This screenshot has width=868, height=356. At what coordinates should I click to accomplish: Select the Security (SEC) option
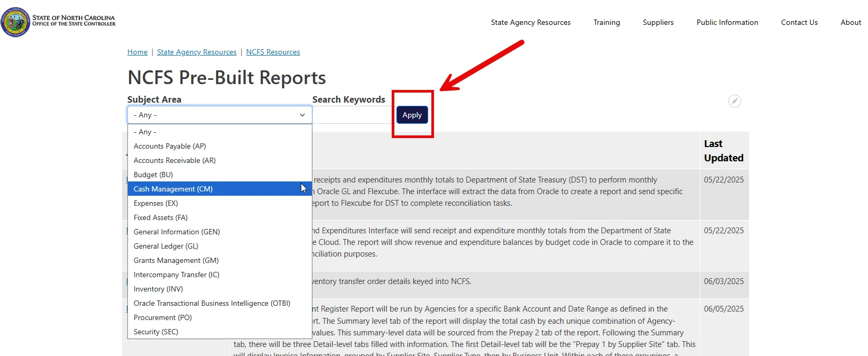(156, 332)
